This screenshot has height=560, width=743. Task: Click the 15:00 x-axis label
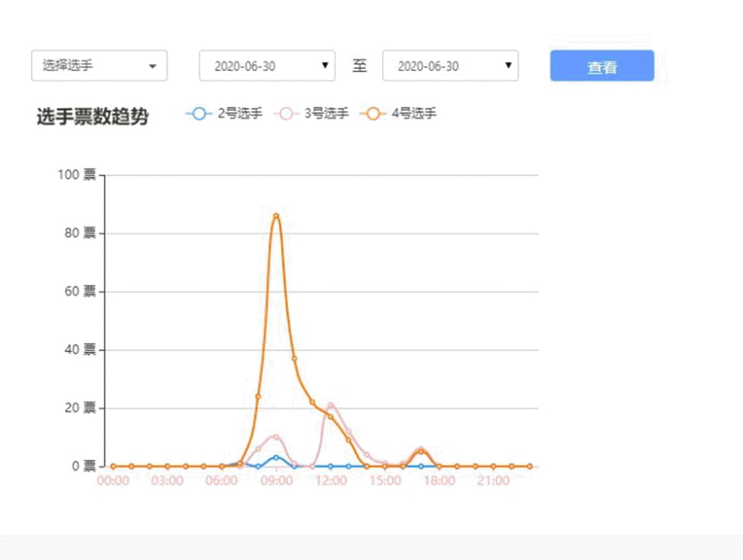[385, 481]
